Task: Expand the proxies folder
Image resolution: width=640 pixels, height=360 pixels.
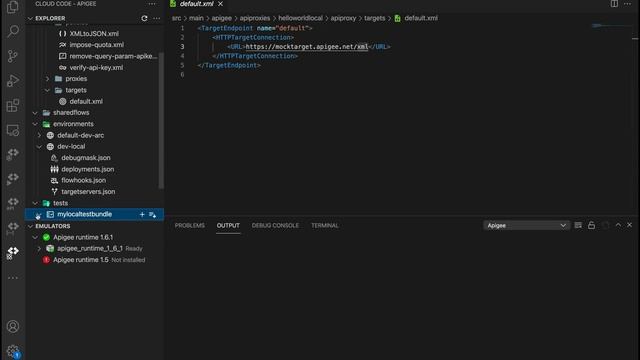Action: point(47,79)
